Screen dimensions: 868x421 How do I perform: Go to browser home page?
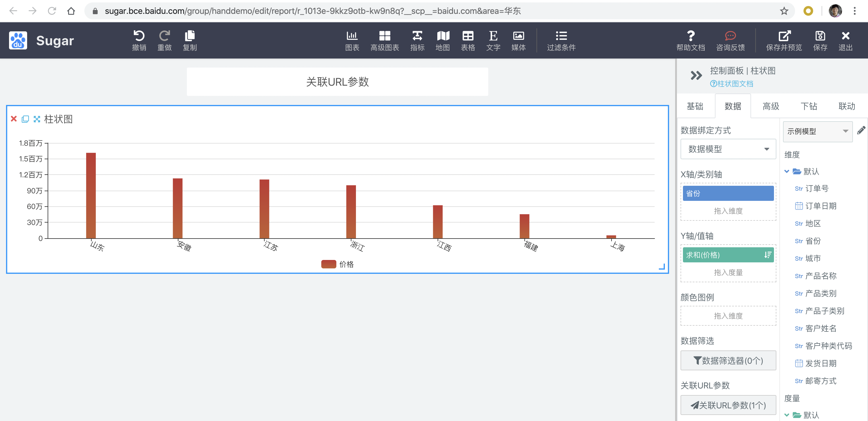tap(71, 11)
